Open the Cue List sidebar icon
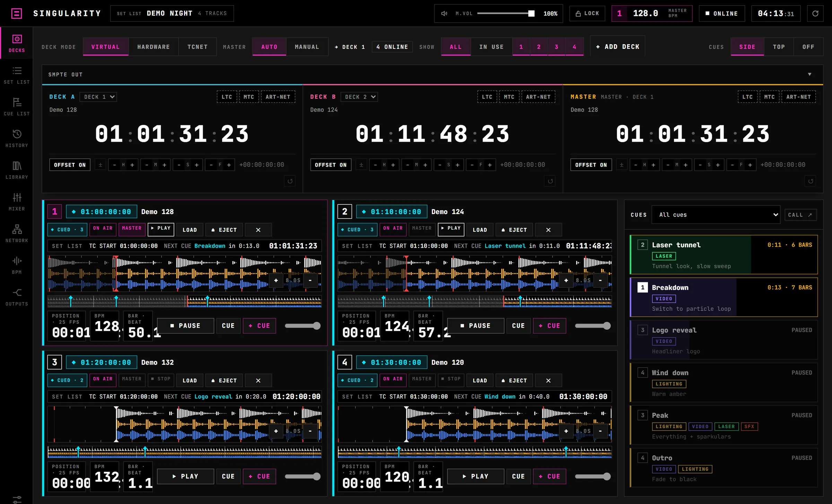The image size is (832, 504). point(17,107)
